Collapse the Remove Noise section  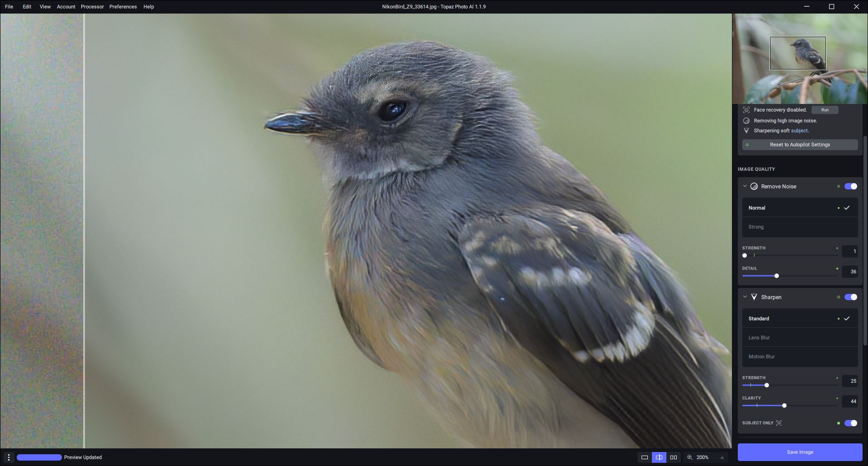coord(745,186)
